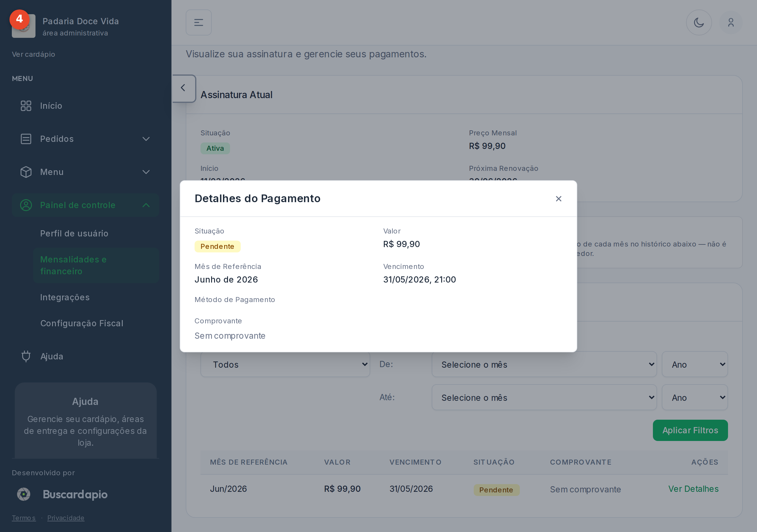Click the Menu box icon
Image resolution: width=757 pixels, height=532 pixels.
(26, 172)
